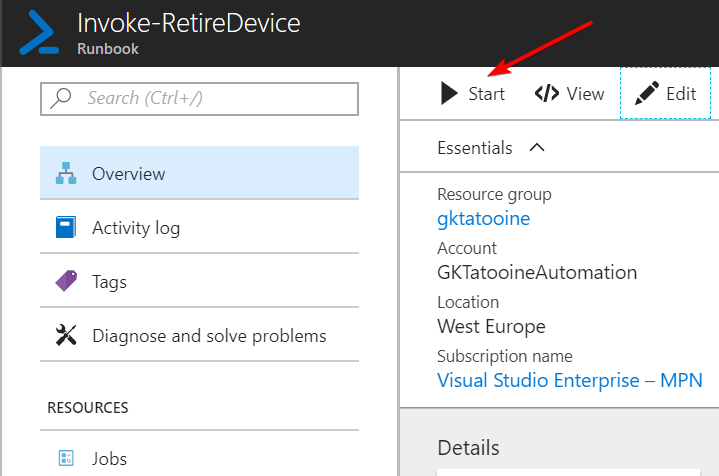This screenshot has width=719, height=476.
Task: Click the Edit pencil icon
Action: pos(647,94)
